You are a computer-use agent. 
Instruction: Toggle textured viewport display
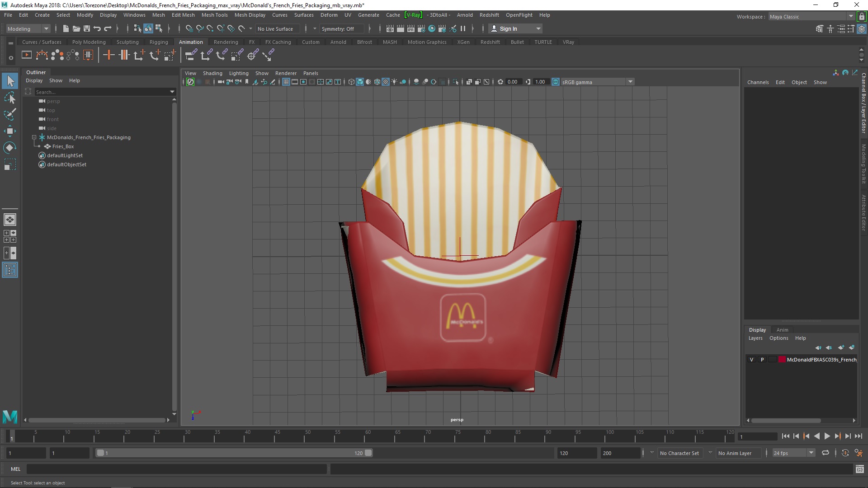point(386,82)
